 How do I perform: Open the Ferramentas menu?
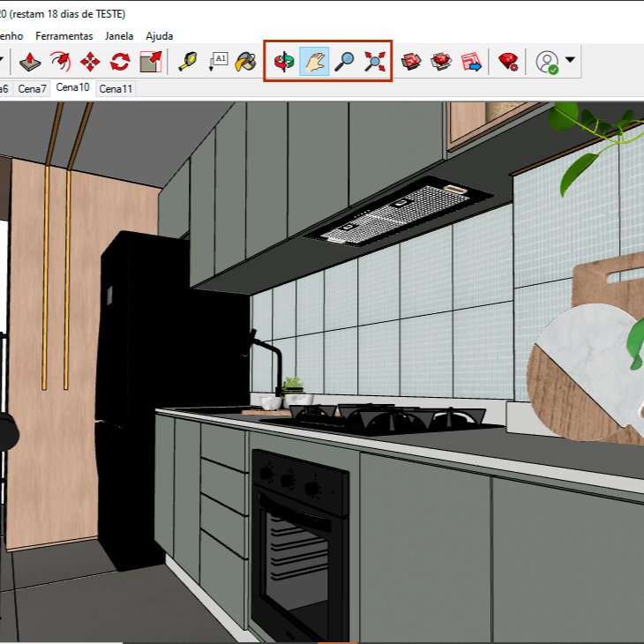click(64, 36)
